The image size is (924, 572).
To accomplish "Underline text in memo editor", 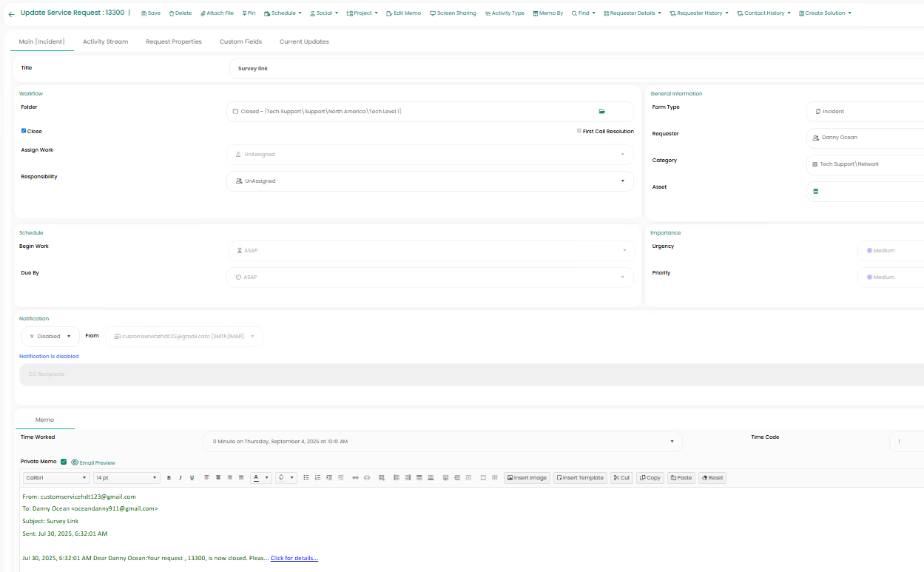I will click(x=192, y=478).
